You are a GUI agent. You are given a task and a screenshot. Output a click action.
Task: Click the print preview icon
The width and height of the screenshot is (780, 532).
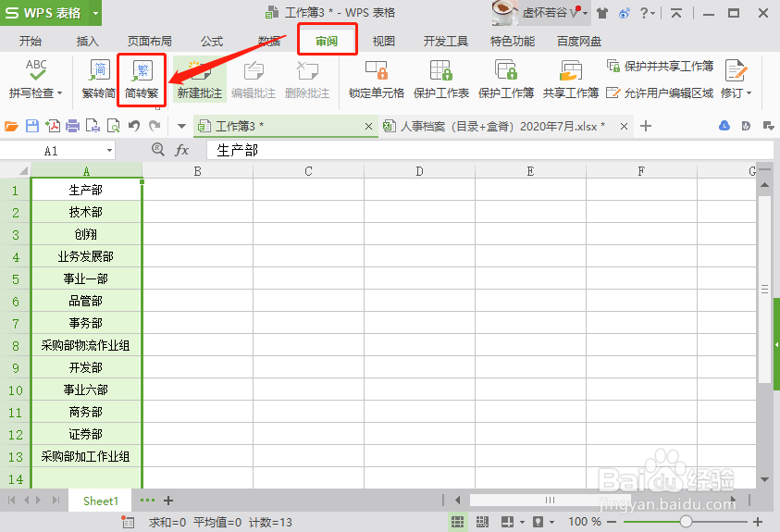[x=114, y=126]
